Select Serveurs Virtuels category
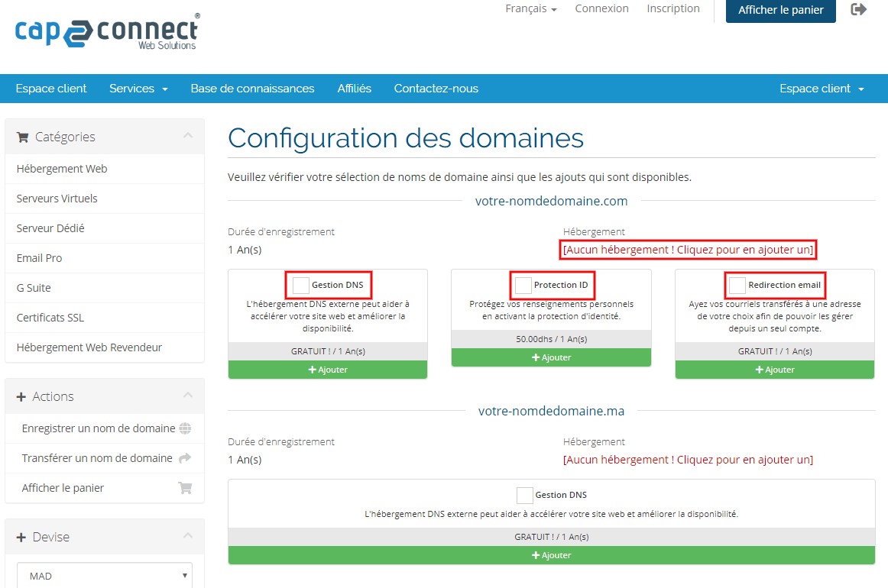Viewport: 888px width, 588px height. point(105,199)
